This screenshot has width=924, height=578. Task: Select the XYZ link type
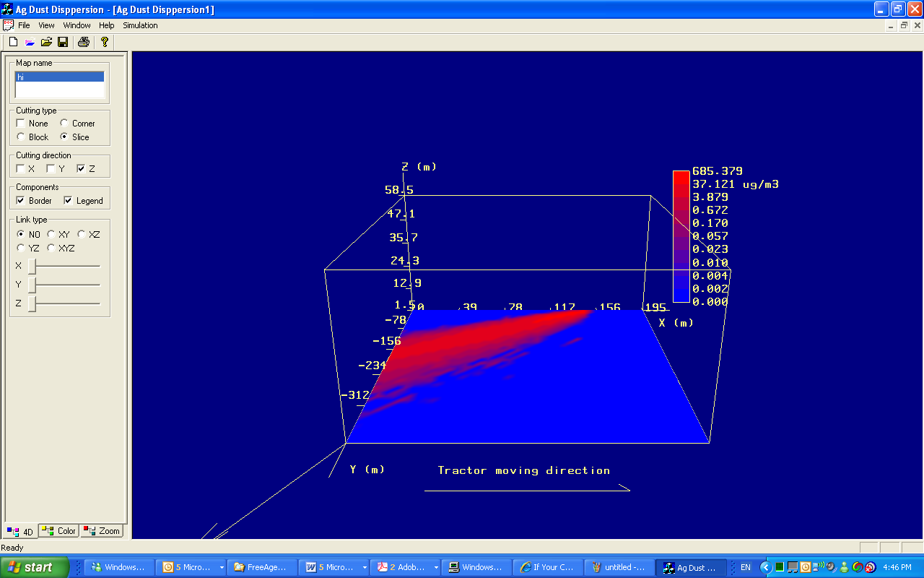(x=51, y=248)
